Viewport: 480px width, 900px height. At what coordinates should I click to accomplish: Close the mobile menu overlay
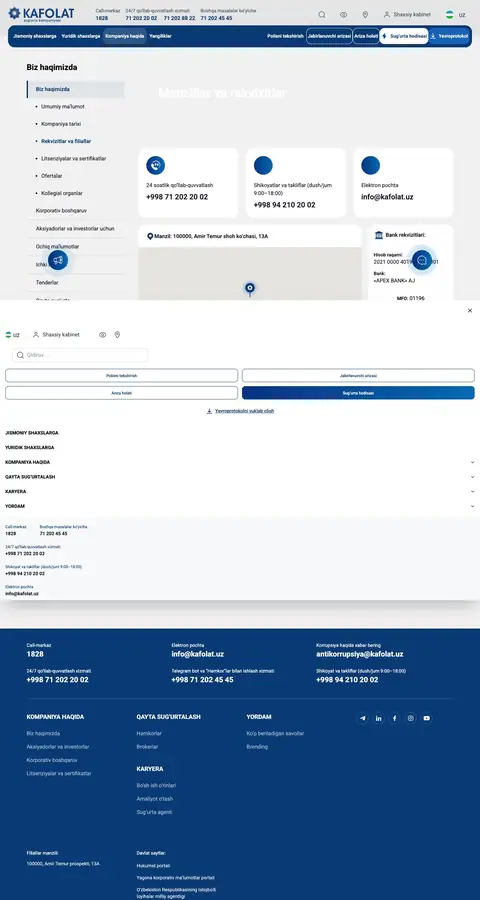point(470,311)
